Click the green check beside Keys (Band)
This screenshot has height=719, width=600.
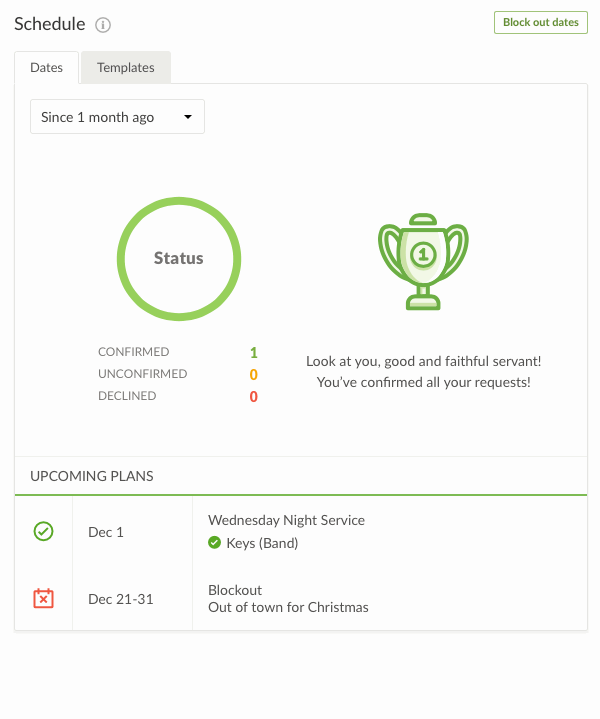point(214,543)
